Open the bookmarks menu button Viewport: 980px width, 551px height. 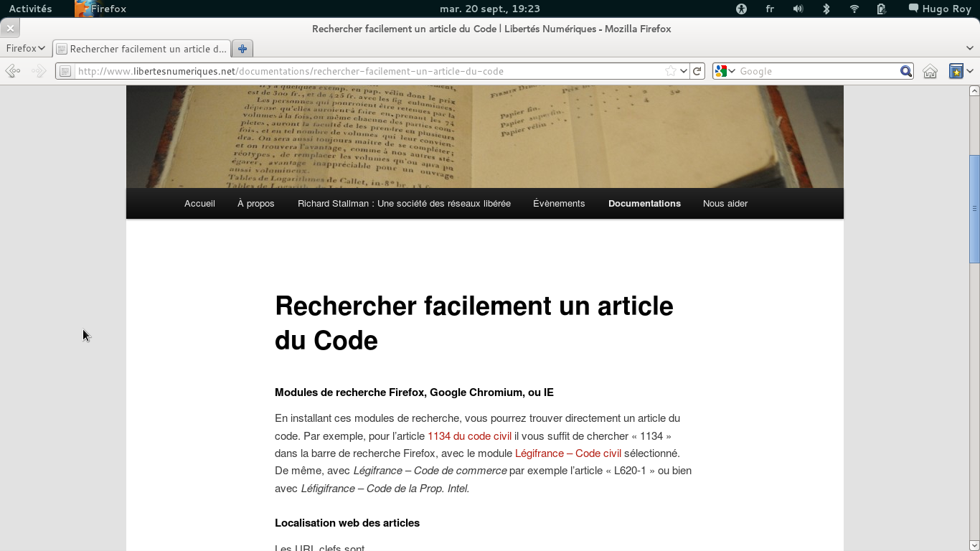956,71
